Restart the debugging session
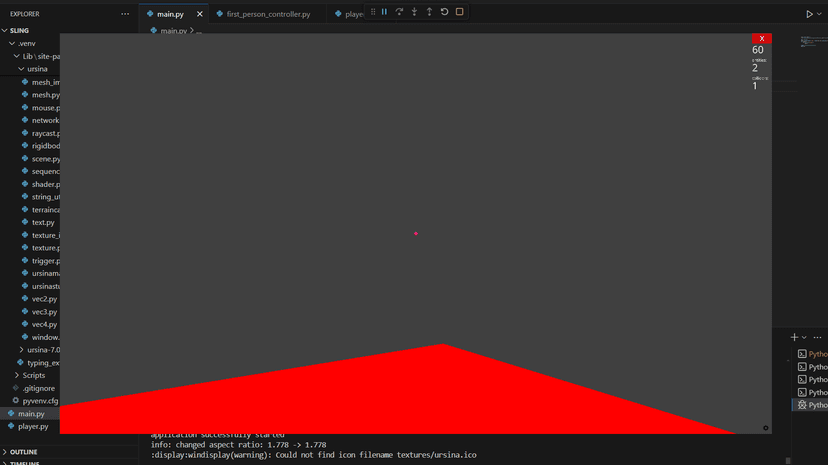 [x=444, y=12]
